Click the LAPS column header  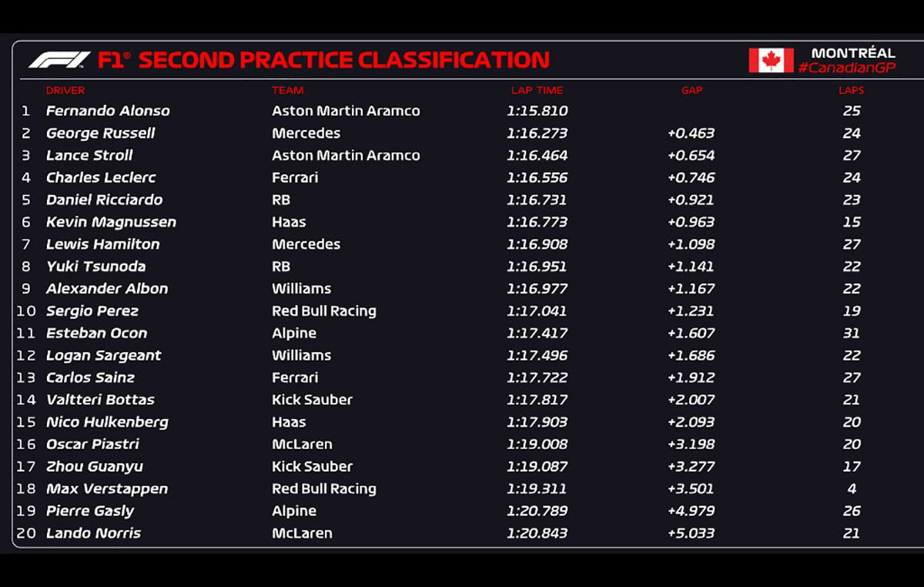[851, 90]
